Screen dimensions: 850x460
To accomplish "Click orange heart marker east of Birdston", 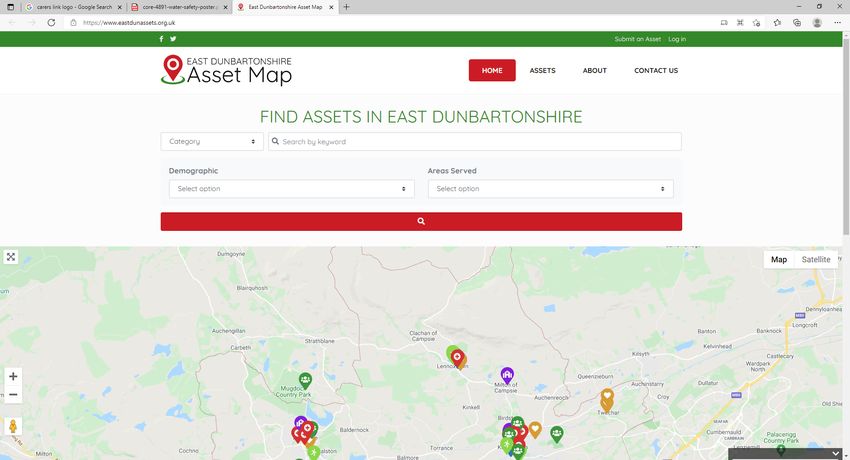I will [535, 430].
